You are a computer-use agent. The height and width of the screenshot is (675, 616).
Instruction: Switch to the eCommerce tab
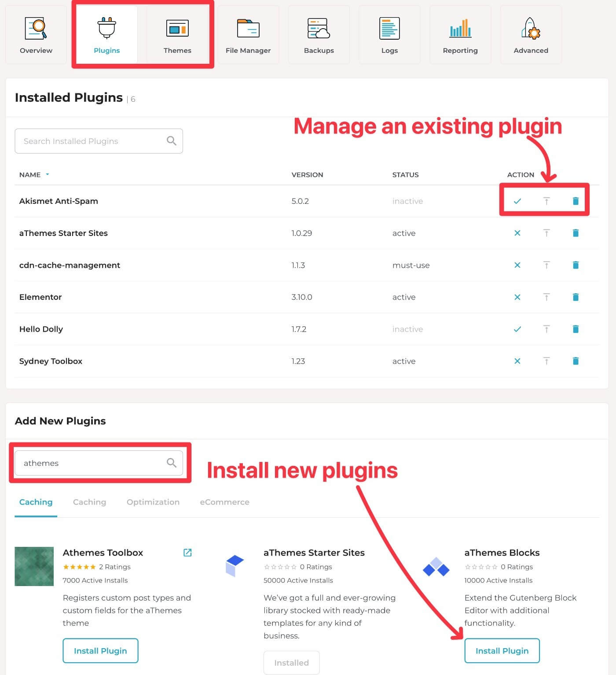pyautogui.click(x=224, y=502)
